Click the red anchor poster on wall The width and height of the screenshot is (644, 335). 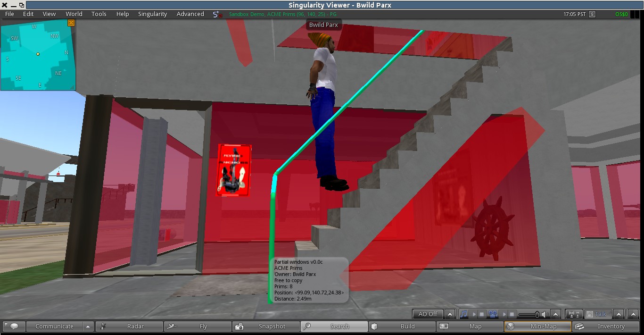pyautogui.click(x=234, y=170)
